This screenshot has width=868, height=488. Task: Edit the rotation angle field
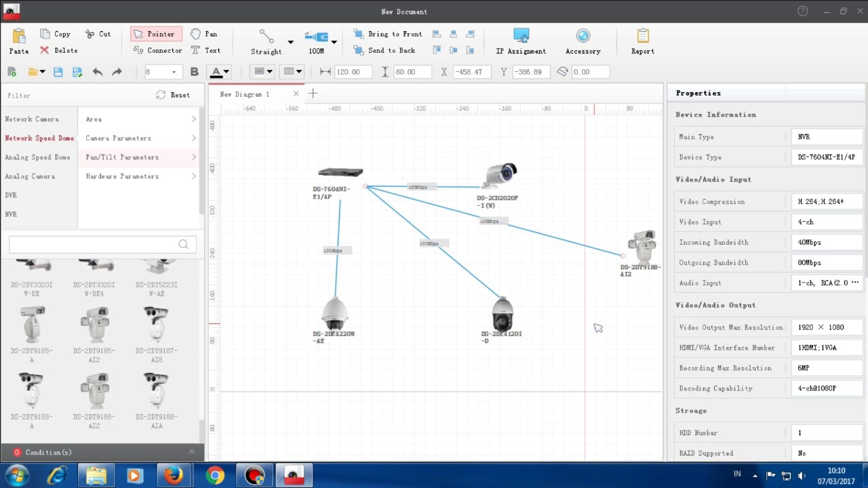click(x=591, y=72)
